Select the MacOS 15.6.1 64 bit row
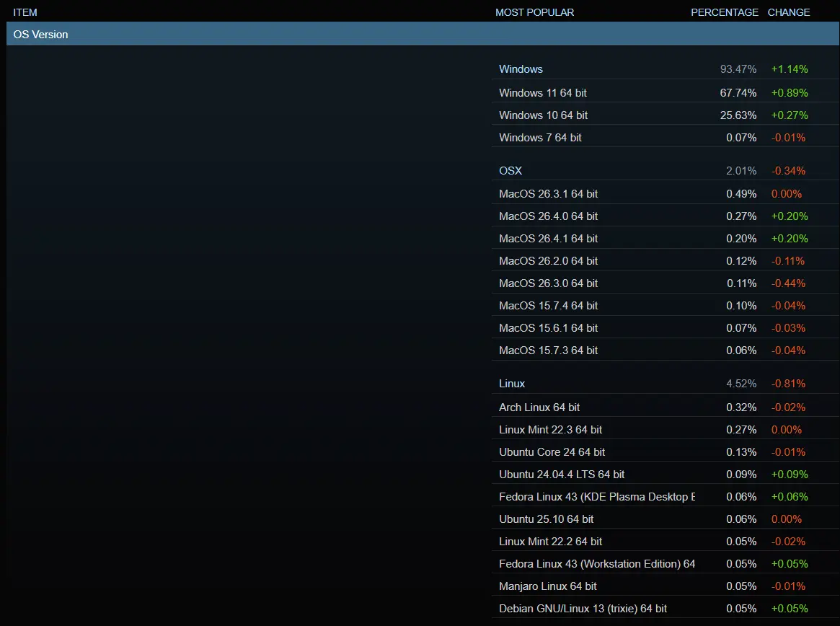The image size is (840, 626). (x=666, y=328)
